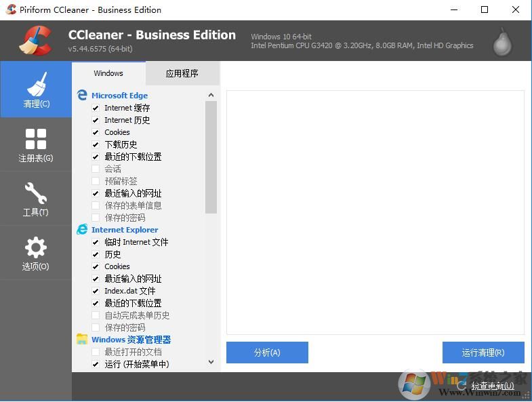Switch to the 应用程序 tab

click(x=182, y=73)
